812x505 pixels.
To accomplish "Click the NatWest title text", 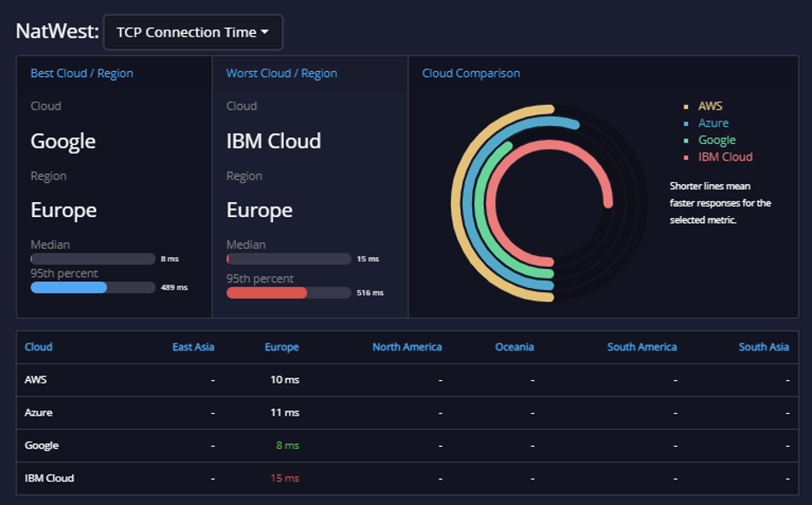I will [x=57, y=31].
